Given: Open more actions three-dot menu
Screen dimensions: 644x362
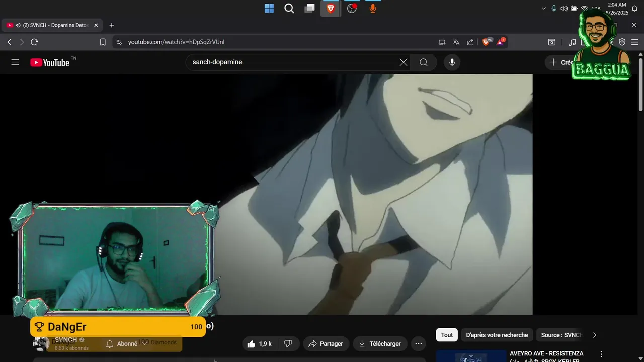Looking at the screenshot, I should pos(419,344).
